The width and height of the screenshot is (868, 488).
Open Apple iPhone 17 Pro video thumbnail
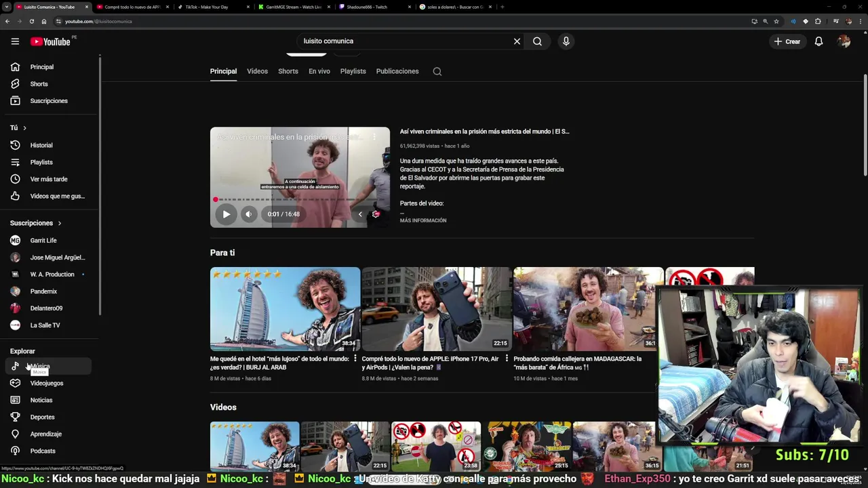[x=437, y=309]
